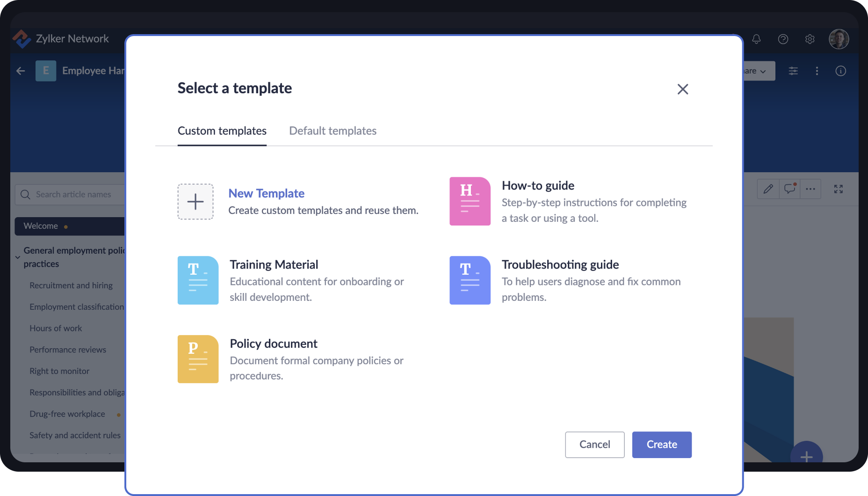Enter fullscreen with the expand icon
Screen dimensions: 868x496
click(x=838, y=189)
